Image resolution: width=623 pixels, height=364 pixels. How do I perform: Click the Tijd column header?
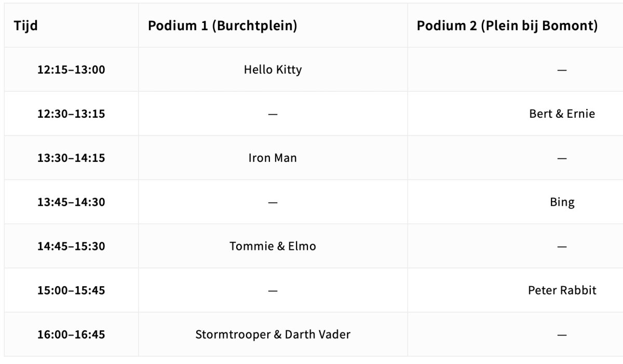[x=26, y=26]
